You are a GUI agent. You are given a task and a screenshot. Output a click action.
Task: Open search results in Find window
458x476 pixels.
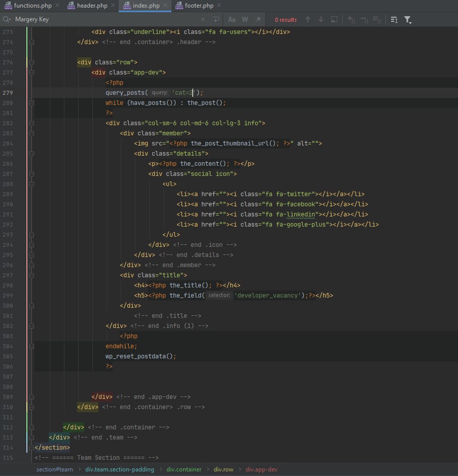334,20
